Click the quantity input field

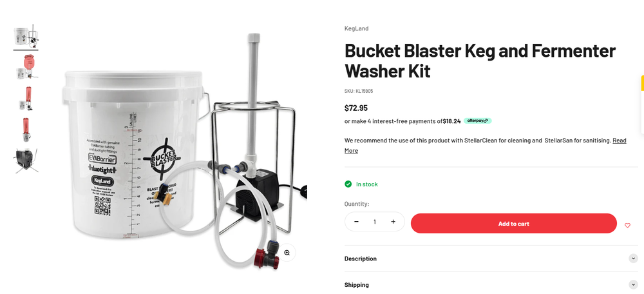tap(375, 222)
